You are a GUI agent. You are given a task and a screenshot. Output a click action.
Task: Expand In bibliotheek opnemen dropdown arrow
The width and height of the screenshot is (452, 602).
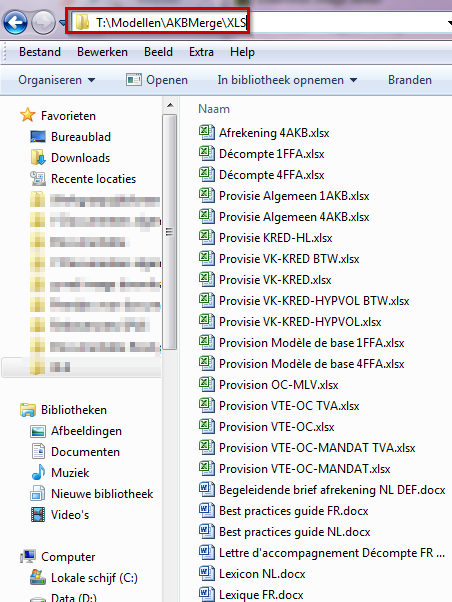pos(353,80)
